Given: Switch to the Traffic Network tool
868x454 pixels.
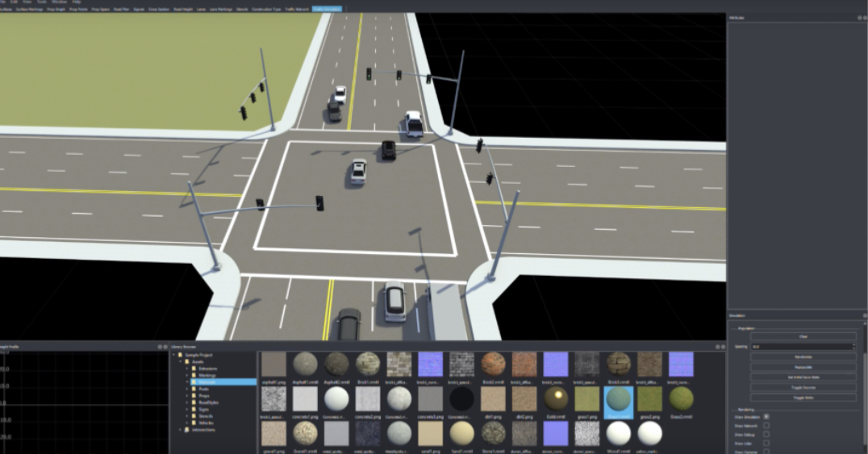Looking at the screenshot, I should [297, 10].
